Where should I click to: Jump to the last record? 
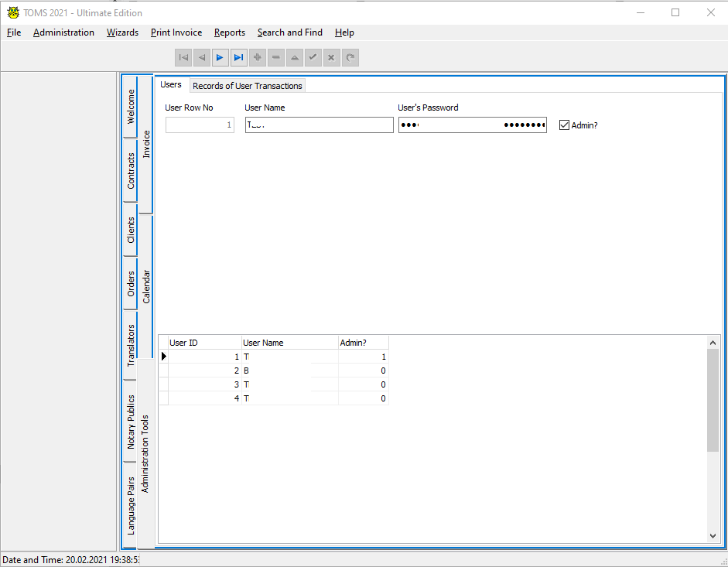239,57
